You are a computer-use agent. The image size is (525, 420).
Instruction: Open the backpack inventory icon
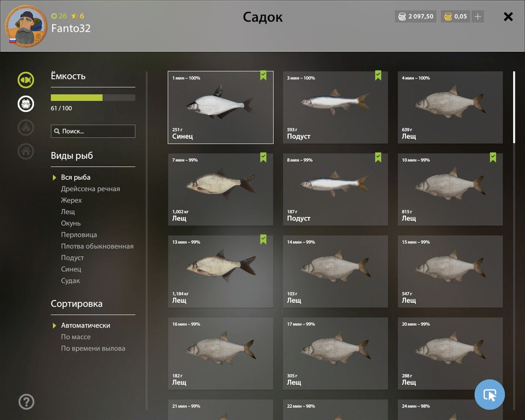click(x=26, y=104)
